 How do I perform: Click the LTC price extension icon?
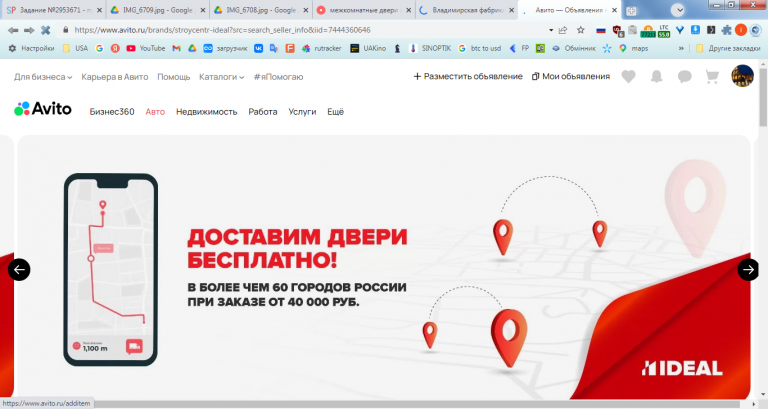pyautogui.click(x=664, y=31)
